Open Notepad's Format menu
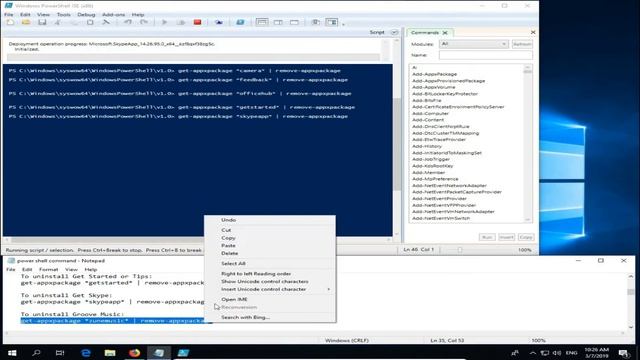The height and width of the screenshot is (360, 640). click(x=49, y=269)
